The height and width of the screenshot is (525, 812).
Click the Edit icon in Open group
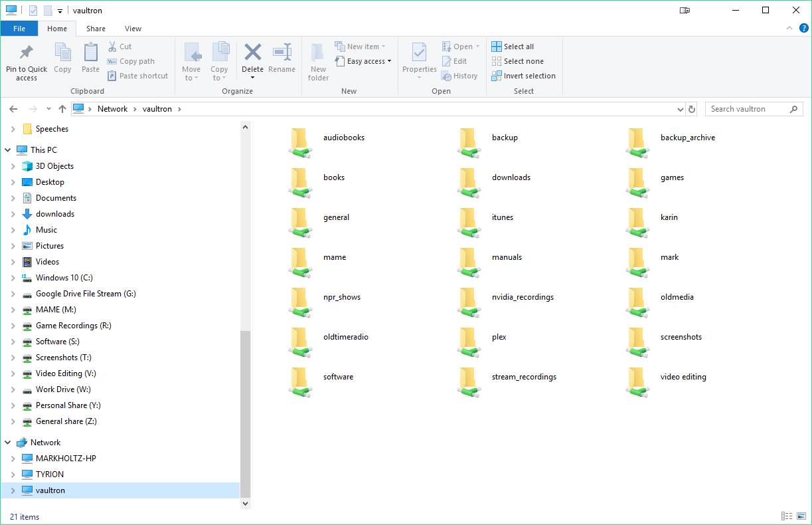pyautogui.click(x=447, y=61)
